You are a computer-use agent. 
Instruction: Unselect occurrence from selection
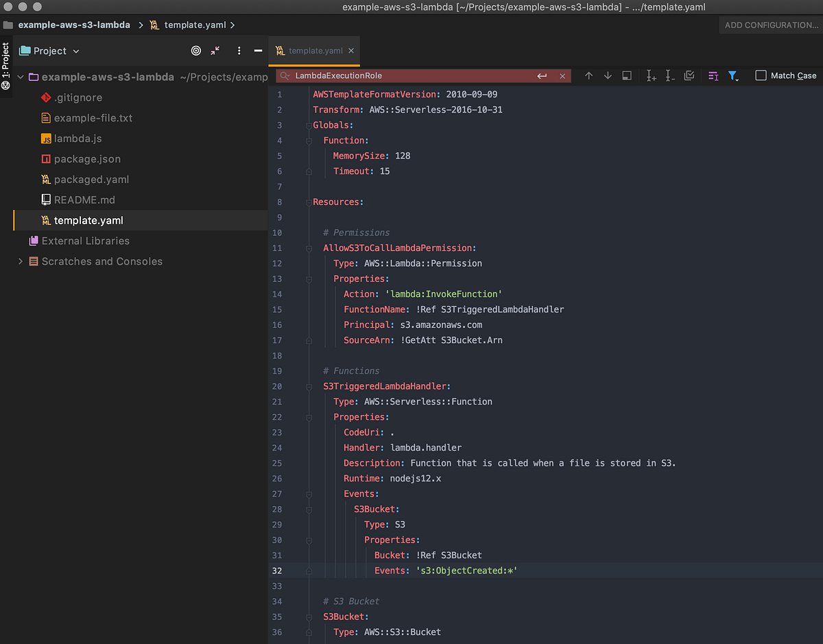[x=671, y=76]
